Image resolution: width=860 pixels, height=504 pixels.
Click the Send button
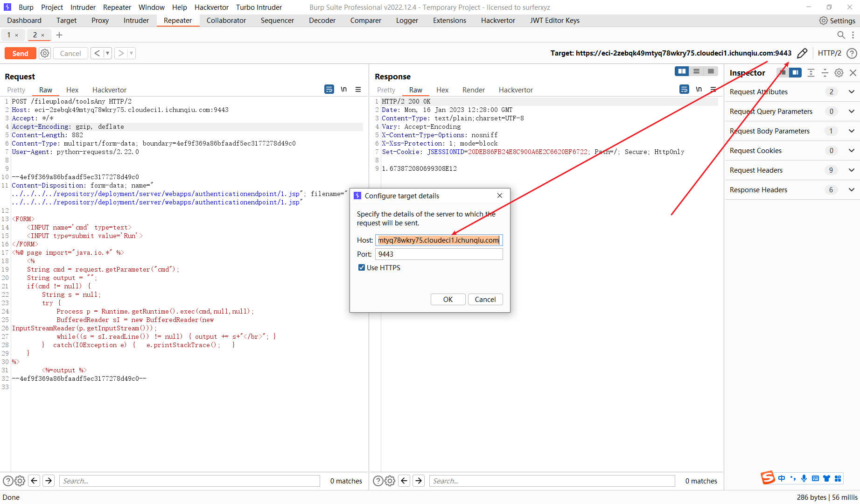[20, 53]
